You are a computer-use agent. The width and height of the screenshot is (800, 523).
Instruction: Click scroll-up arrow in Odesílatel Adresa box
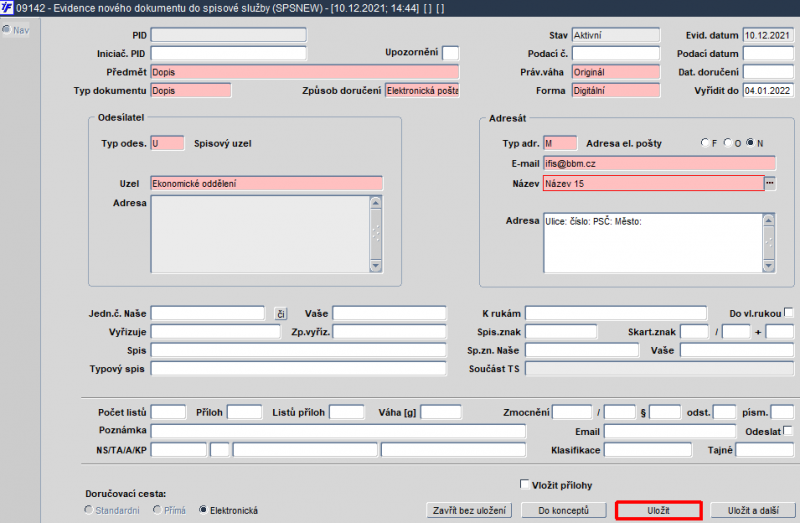click(376, 203)
